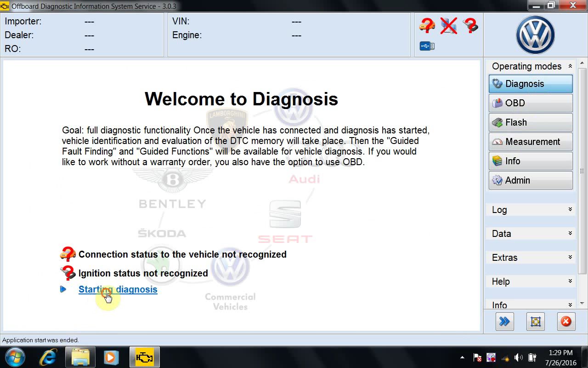Click the Volkswagen logo

point(535,35)
